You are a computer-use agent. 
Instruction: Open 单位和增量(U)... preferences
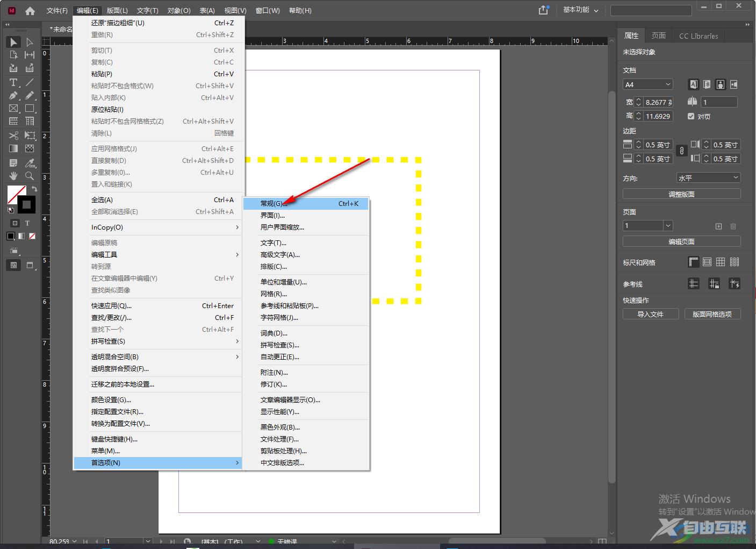click(x=306, y=282)
